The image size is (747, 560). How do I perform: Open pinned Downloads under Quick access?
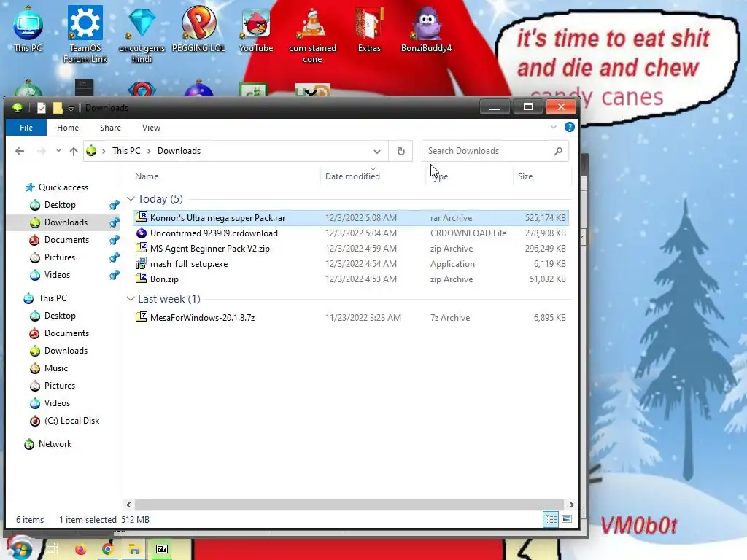(x=66, y=222)
